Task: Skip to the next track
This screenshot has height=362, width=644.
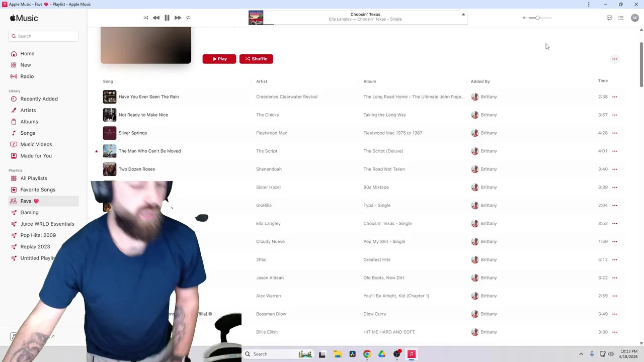Action: (178, 18)
